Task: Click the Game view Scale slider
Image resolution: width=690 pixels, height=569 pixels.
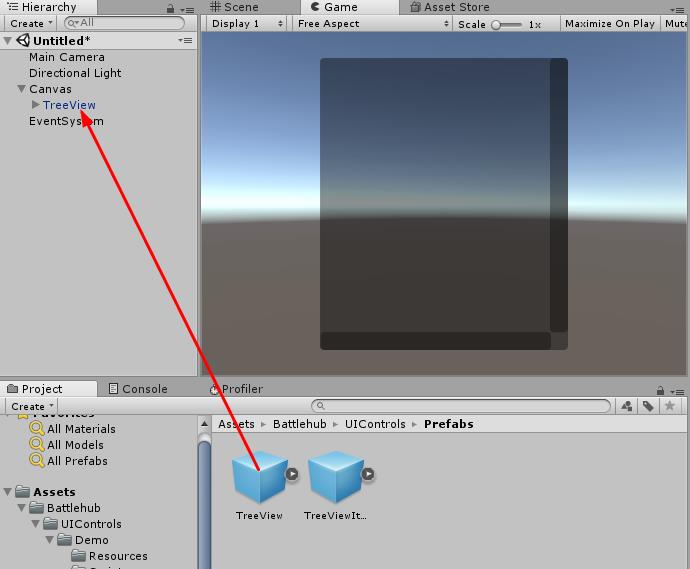Action: point(507,24)
